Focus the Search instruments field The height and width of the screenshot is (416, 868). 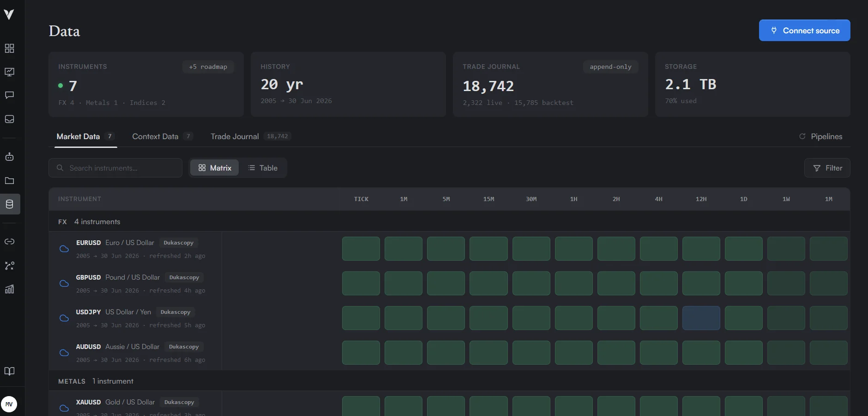click(115, 168)
